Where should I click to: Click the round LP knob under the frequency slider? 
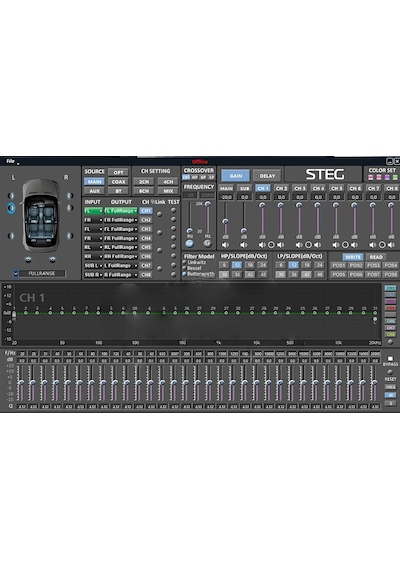[x=208, y=244]
